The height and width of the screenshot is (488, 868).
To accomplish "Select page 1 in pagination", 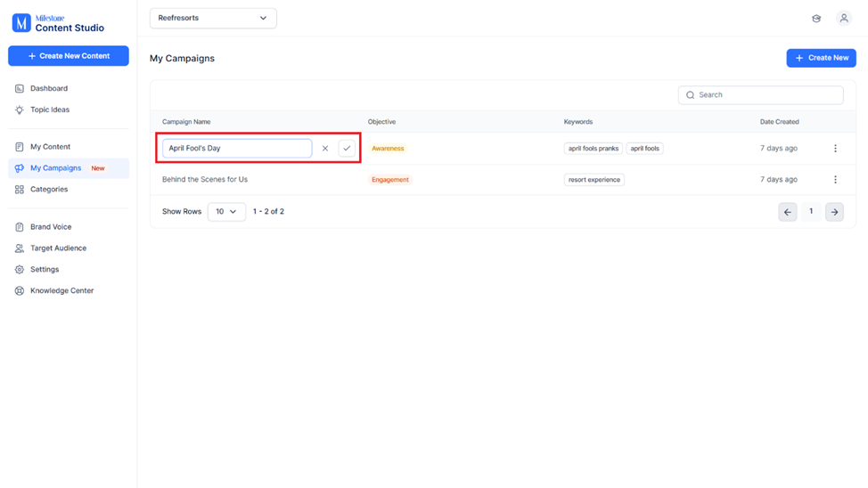I will [x=811, y=211].
